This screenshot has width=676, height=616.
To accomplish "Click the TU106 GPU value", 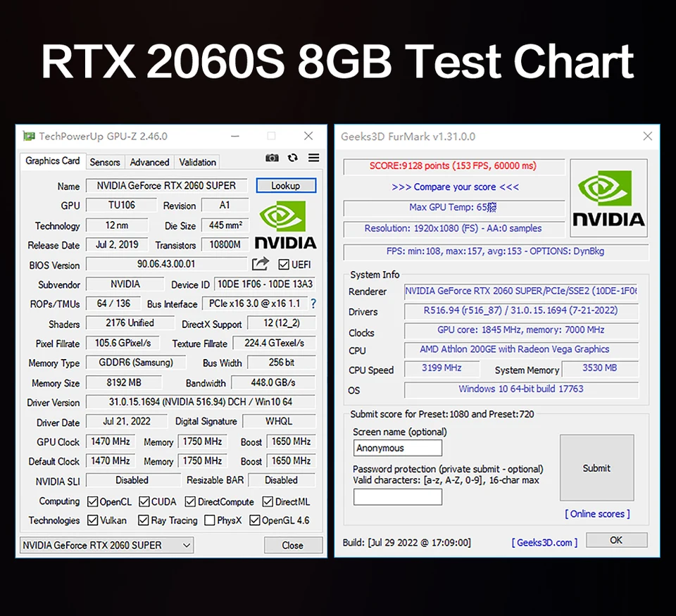I will click(122, 205).
